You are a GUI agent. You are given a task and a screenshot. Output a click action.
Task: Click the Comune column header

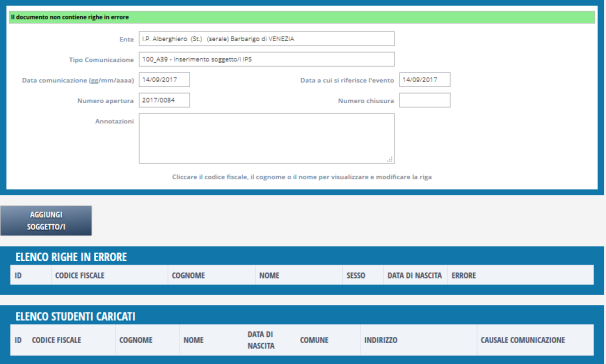click(314, 340)
